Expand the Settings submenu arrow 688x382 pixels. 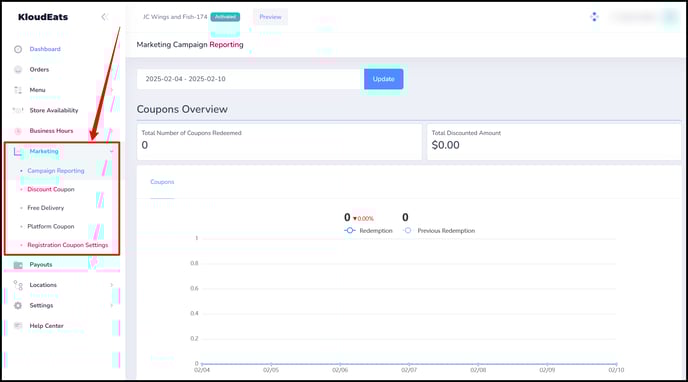point(111,306)
